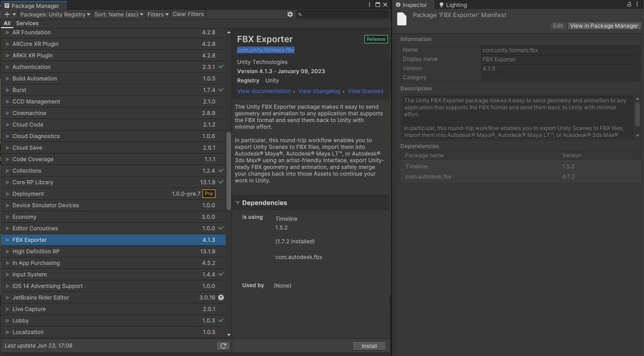Switch to the Services tab

(27, 24)
